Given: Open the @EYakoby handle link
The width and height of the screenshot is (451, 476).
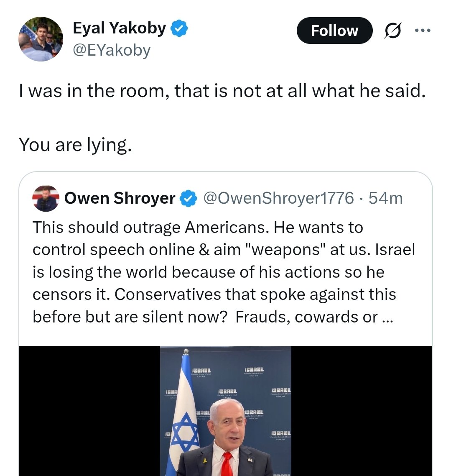Looking at the screenshot, I should [x=111, y=50].
